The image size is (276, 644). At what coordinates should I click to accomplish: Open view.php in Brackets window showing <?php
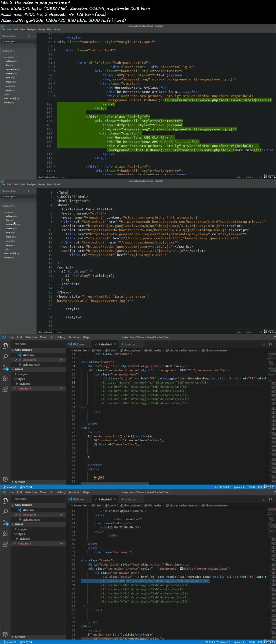point(11,245)
